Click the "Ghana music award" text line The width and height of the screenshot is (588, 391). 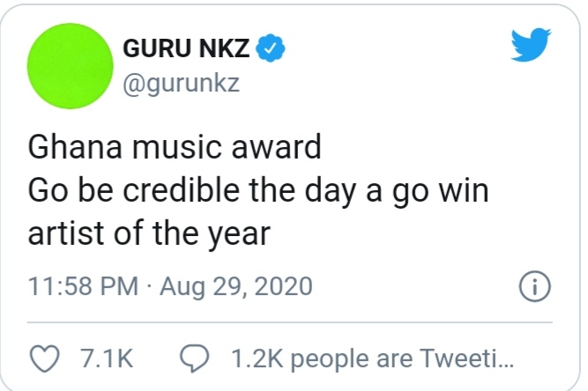pos(175,147)
